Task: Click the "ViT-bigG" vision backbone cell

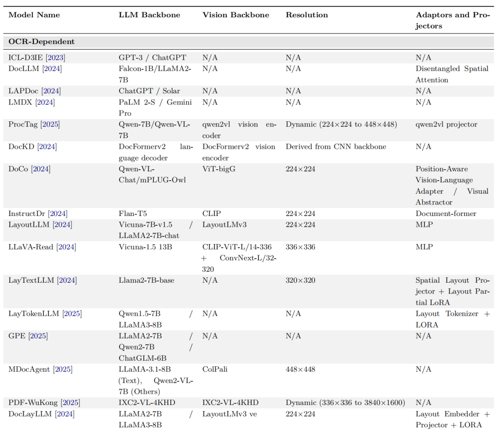Action: tap(218, 169)
